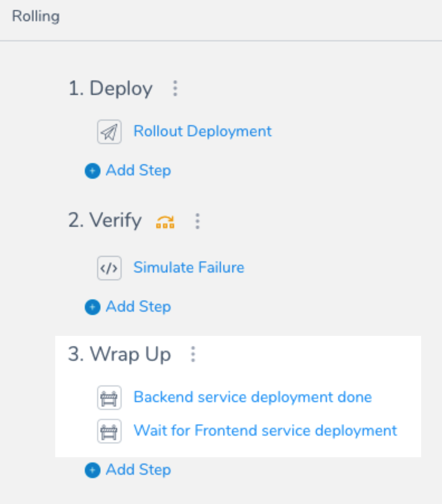This screenshot has height=504, width=442.
Task: Select the 1. Deploy phase heading
Action: [x=111, y=88]
